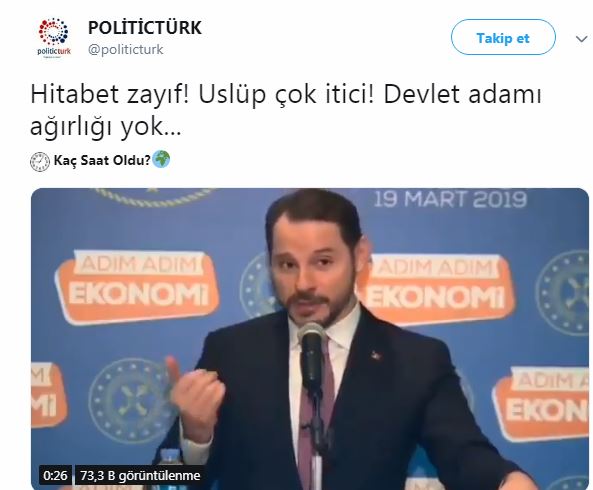Click the 0:26 video duration badge
Screen dimensions: 593x490
coord(55,475)
